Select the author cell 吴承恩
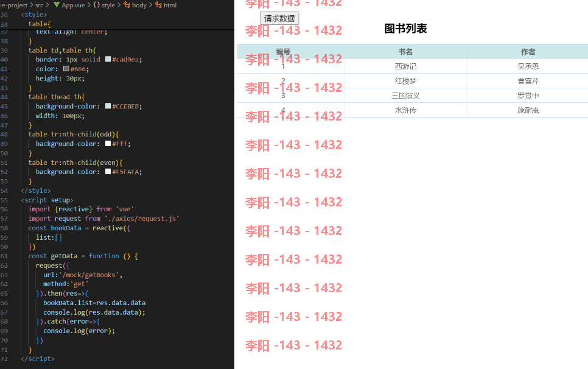588x369 pixels. pyautogui.click(x=528, y=66)
